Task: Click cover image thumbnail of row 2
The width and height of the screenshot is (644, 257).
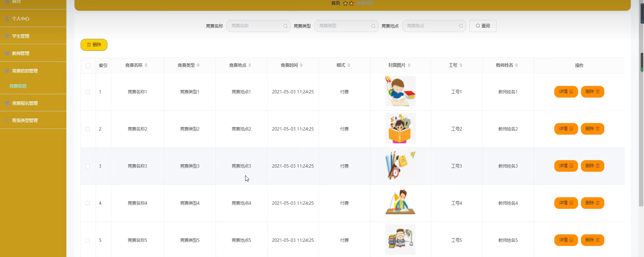Action: click(400, 128)
